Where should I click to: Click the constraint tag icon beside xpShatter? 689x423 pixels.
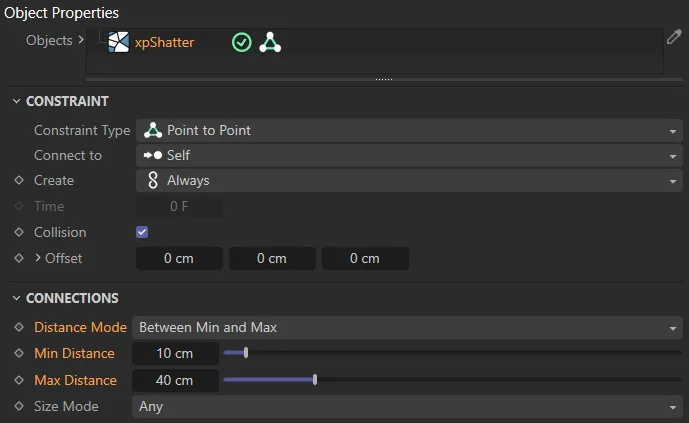click(x=269, y=43)
